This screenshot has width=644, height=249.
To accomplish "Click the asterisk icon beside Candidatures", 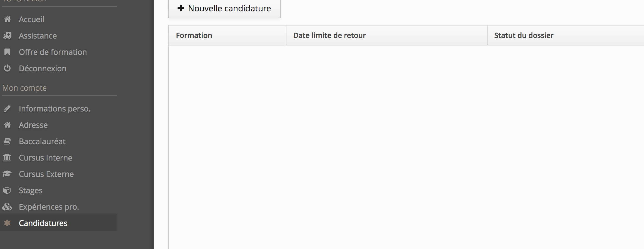I will tap(7, 223).
